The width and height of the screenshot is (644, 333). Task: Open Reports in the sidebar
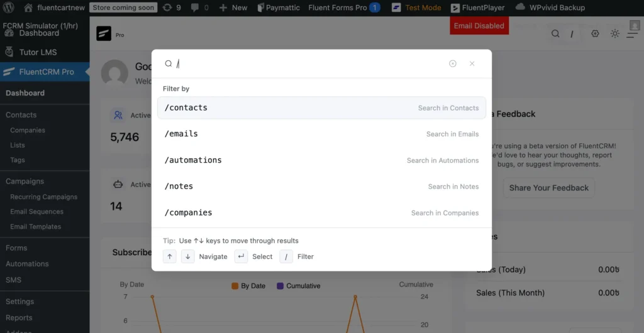(19, 317)
